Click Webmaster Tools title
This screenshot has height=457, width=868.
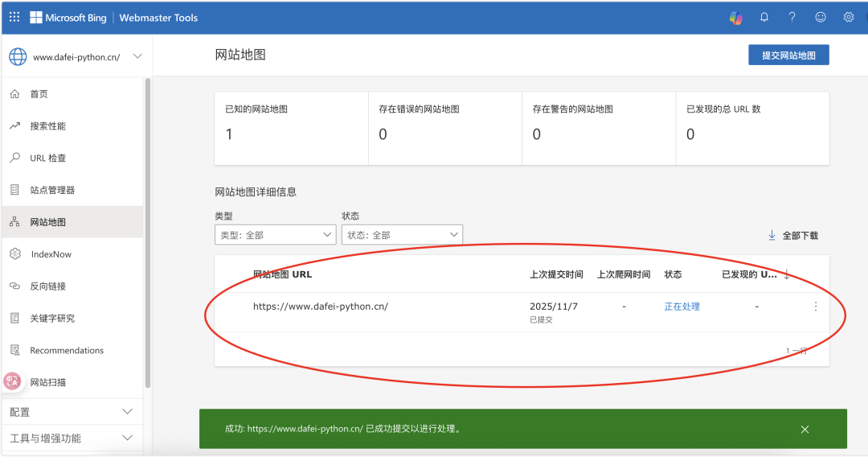coord(158,18)
